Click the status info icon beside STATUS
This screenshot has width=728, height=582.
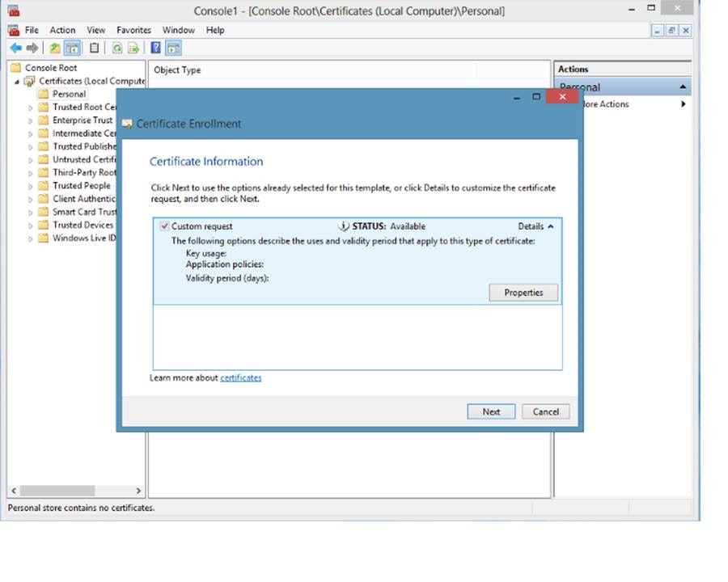pyautogui.click(x=343, y=226)
